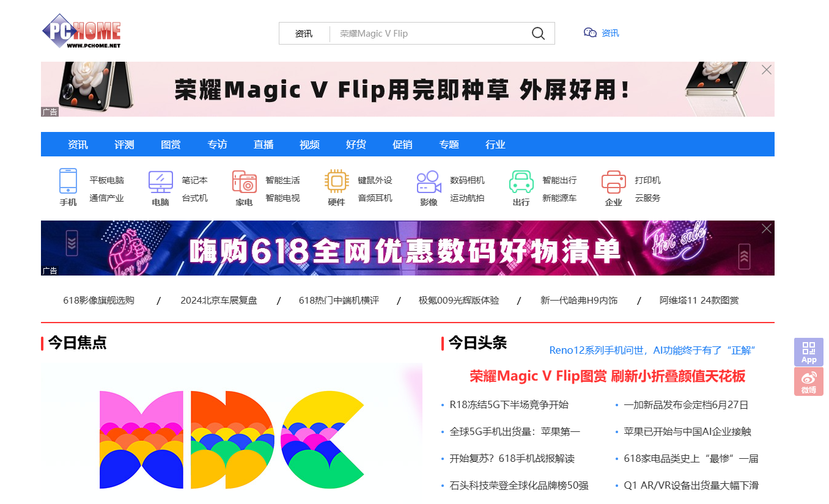Open the 微博 Weibo side button

[809, 382]
